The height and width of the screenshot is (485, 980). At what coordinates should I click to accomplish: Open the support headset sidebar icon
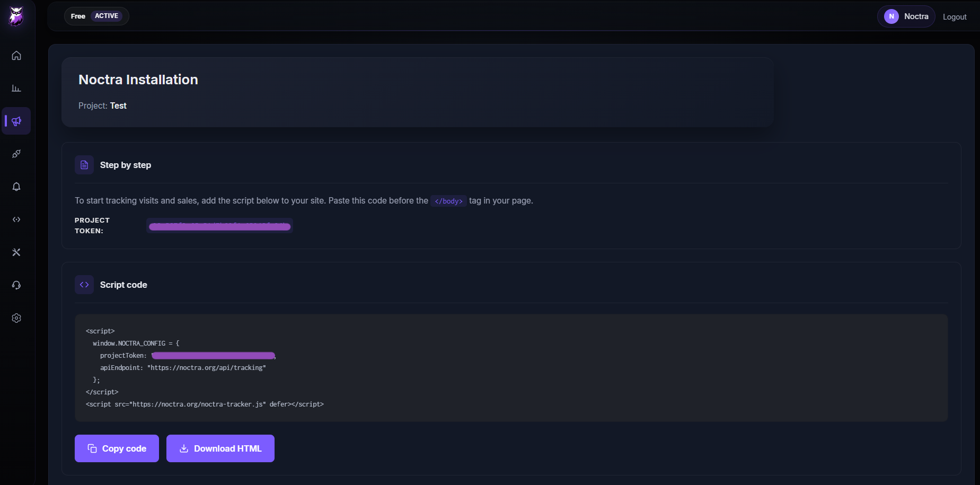click(x=16, y=285)
